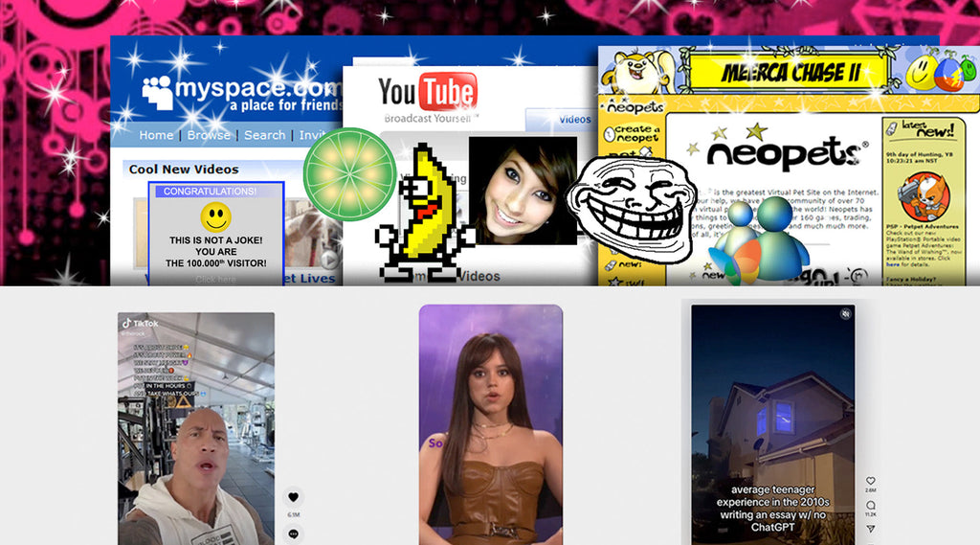
Task: Like the gym TikTok with heart icon
Action: point(293,497)
